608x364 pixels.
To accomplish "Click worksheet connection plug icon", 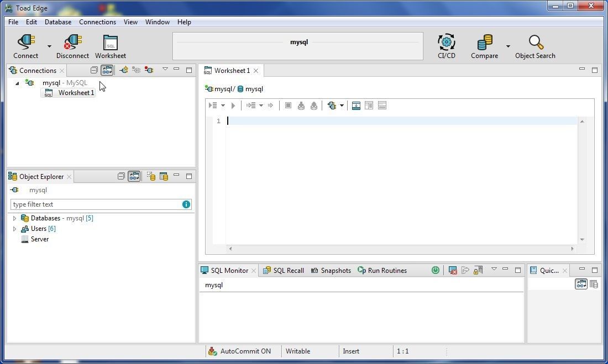I will (x=332, y=105).
